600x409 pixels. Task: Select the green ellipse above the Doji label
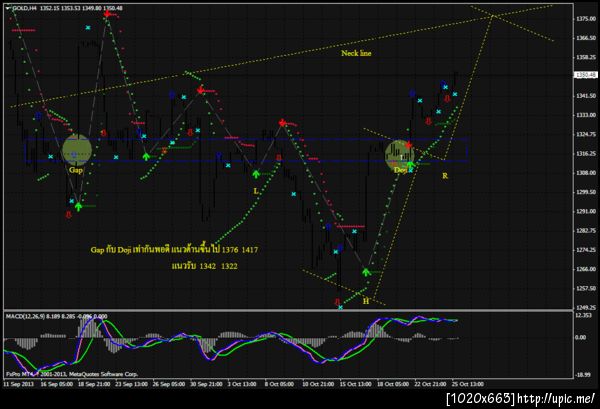click(x=399, y=155)
